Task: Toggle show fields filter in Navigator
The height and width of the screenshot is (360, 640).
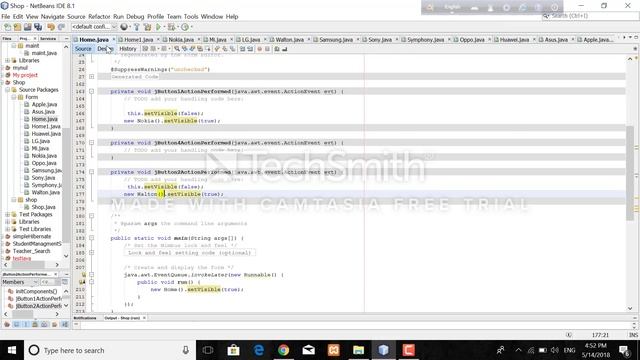Action: 16,324
